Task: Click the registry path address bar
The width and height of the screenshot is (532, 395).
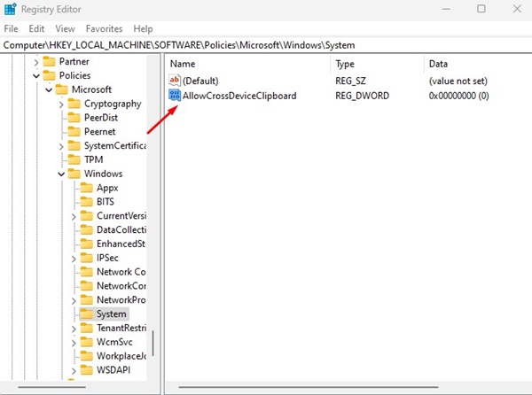Action: click(266, 45)
